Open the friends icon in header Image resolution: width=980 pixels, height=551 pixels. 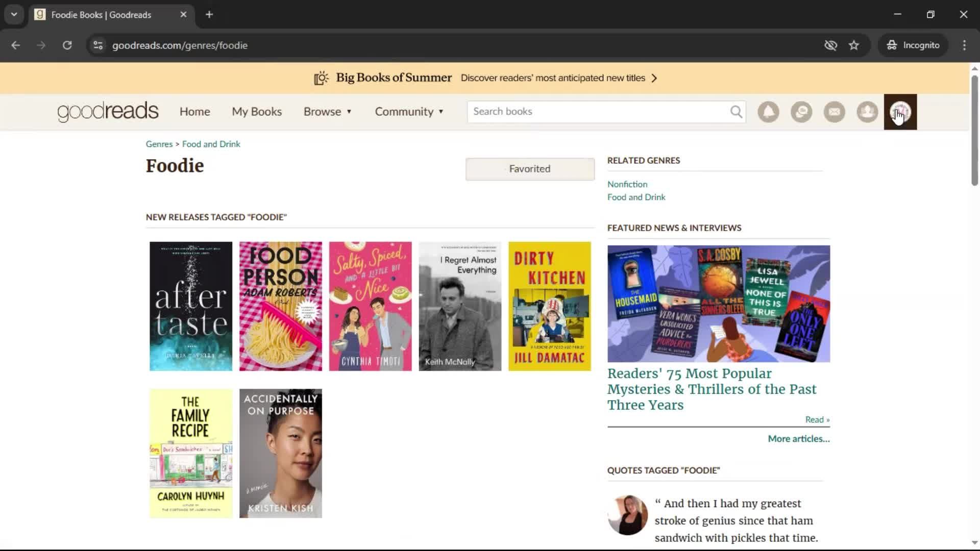pos(867,112)
